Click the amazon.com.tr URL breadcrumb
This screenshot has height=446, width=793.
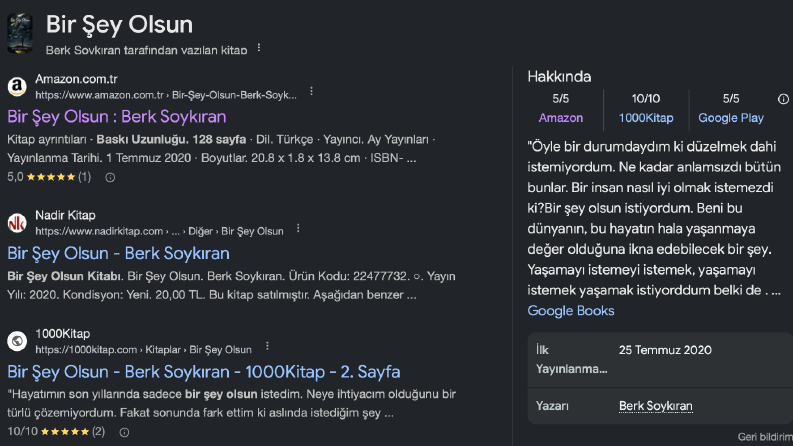point(166,95)
